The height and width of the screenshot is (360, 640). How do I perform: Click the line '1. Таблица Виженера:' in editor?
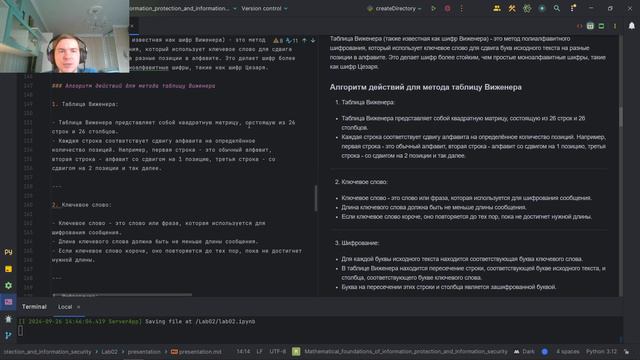coord(85,104)
